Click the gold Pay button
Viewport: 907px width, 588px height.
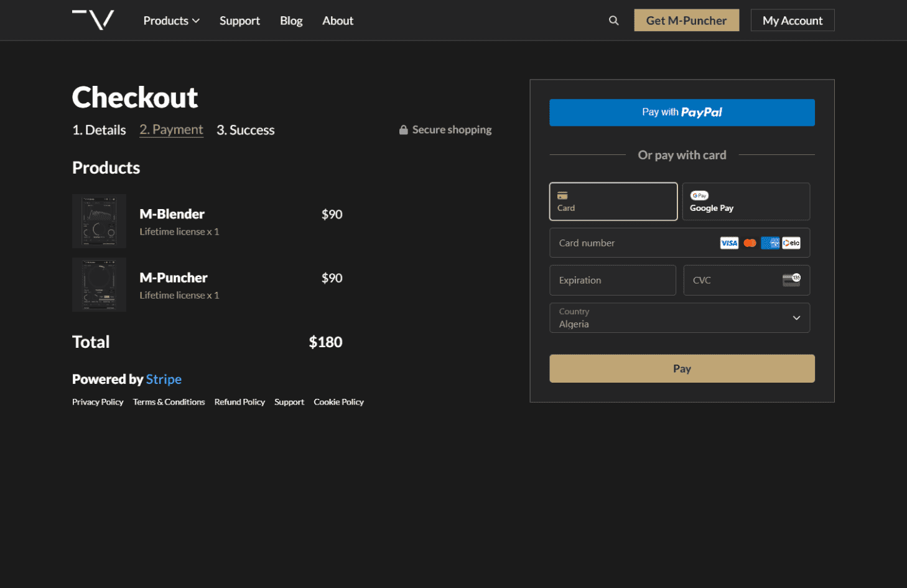(682, 369)
